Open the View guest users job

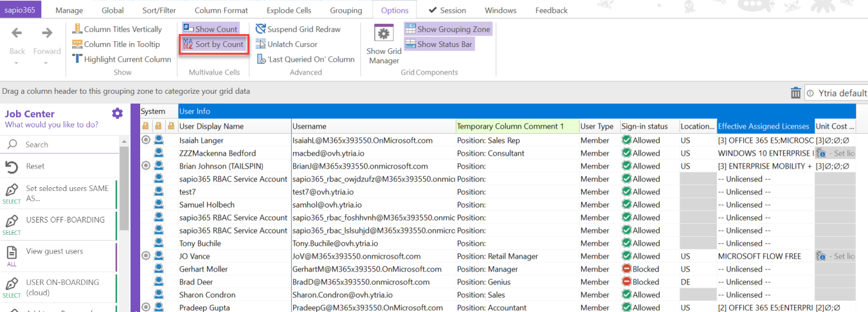[54, 252]
